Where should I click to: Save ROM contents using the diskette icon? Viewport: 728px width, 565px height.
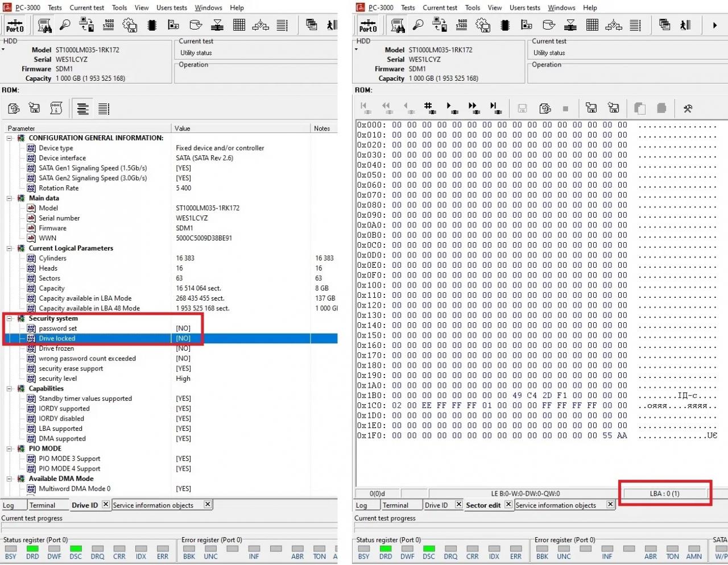(x=34, y=108)
